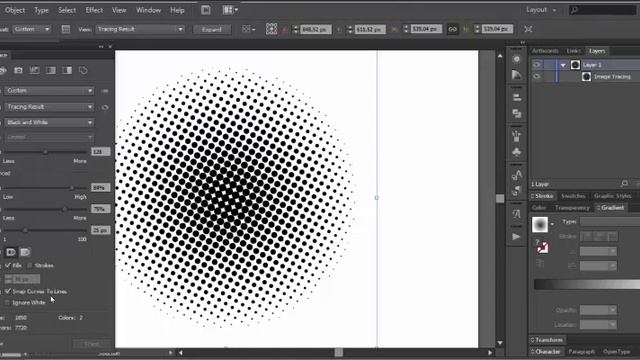Switch to the Swatches tab

coord(573,196)
